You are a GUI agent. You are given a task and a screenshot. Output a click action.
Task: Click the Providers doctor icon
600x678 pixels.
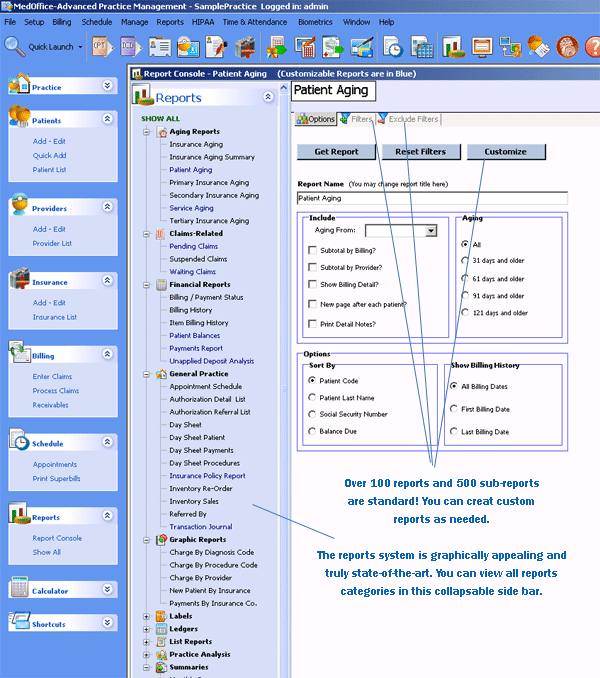pyautogui.click(x=20, y=207)
